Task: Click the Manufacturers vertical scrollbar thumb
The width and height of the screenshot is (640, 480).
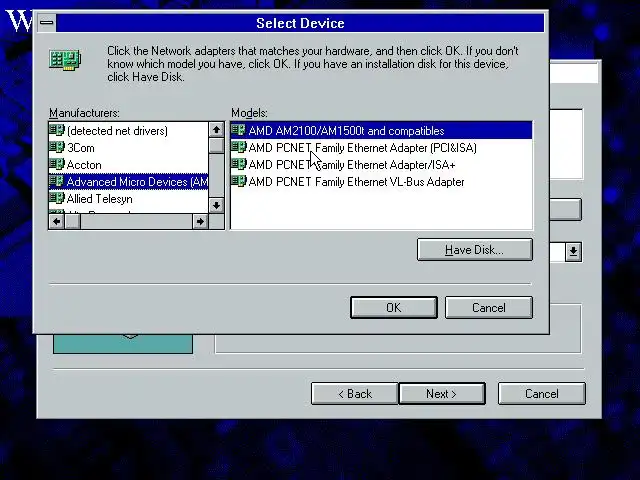Action: [216, 146]
